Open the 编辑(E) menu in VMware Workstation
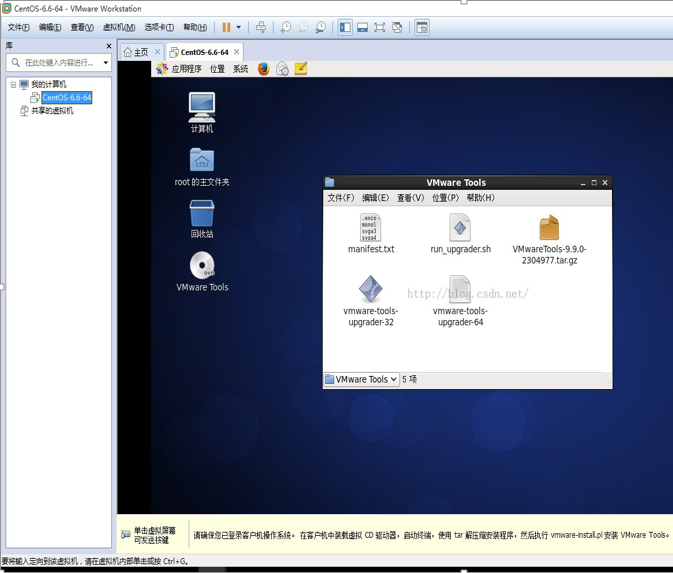The width and height of the screenshot is (673, 573). (x=50, y=27)
